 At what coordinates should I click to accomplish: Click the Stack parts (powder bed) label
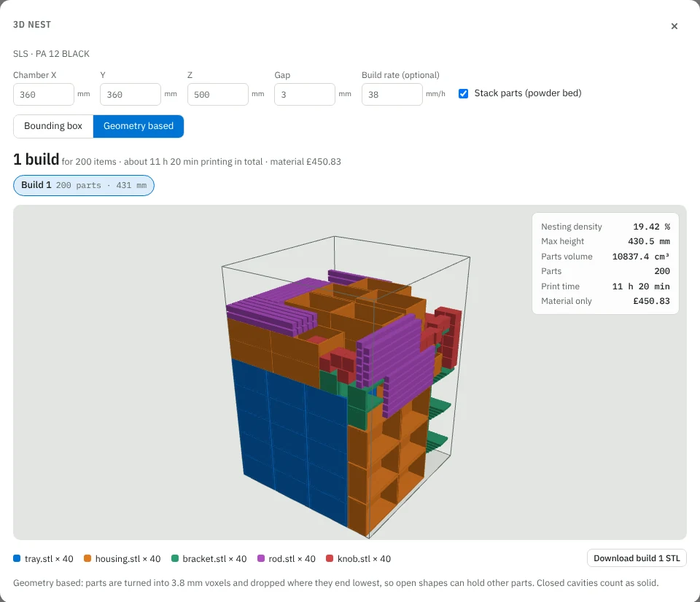pos(528,93)
